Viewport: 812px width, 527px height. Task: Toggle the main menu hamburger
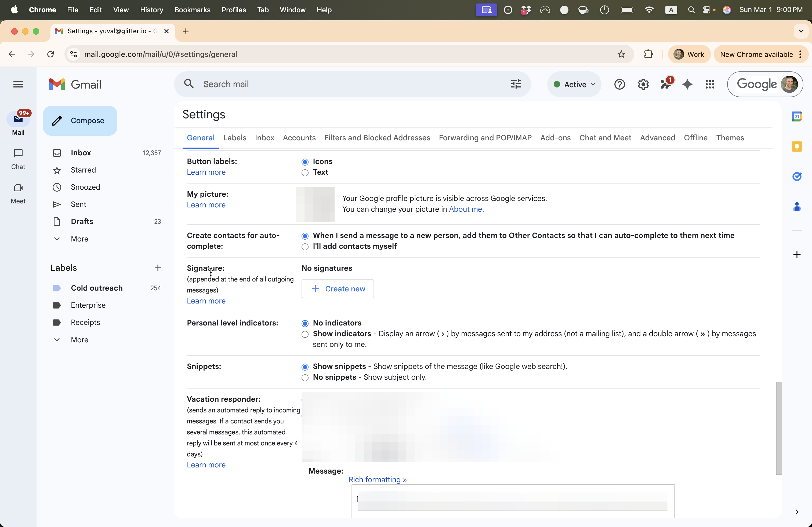coord(18,84)
